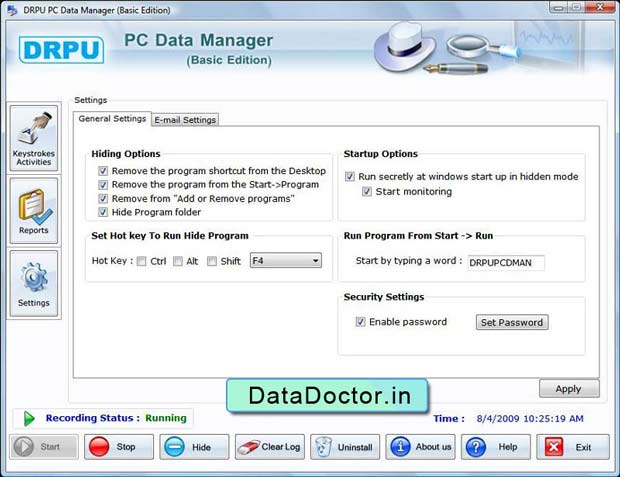Image resolution: width=620 pixels, height=477 pixels.
Task: Enable the Shift hot key checkbox
Action: [x=212, y=261]
